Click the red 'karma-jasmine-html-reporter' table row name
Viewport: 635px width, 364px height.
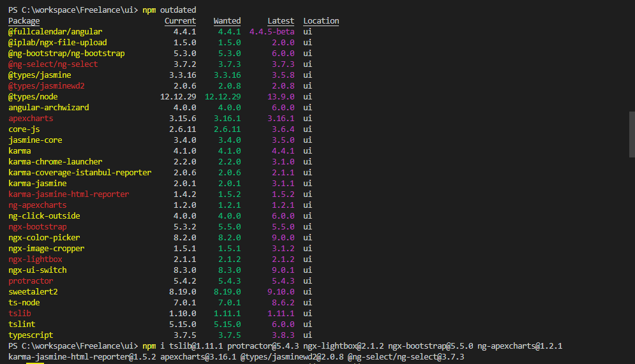pyautogui.click(x=69, y=194)
